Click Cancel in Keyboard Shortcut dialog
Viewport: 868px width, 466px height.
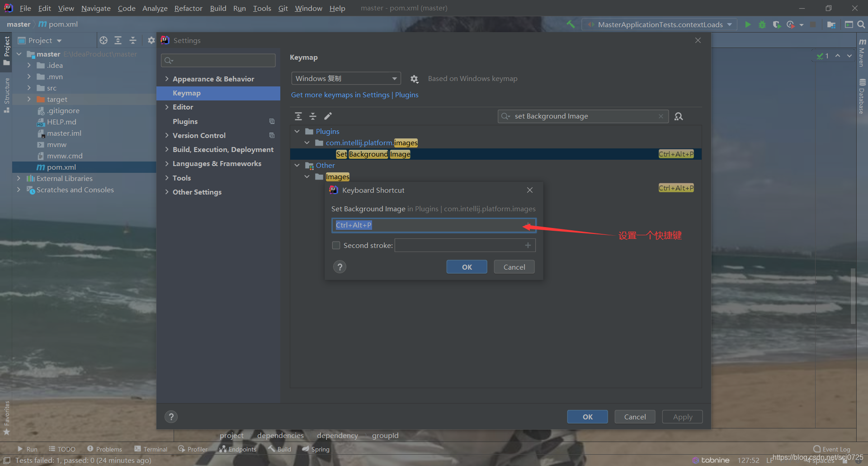[x=514, y=267]
